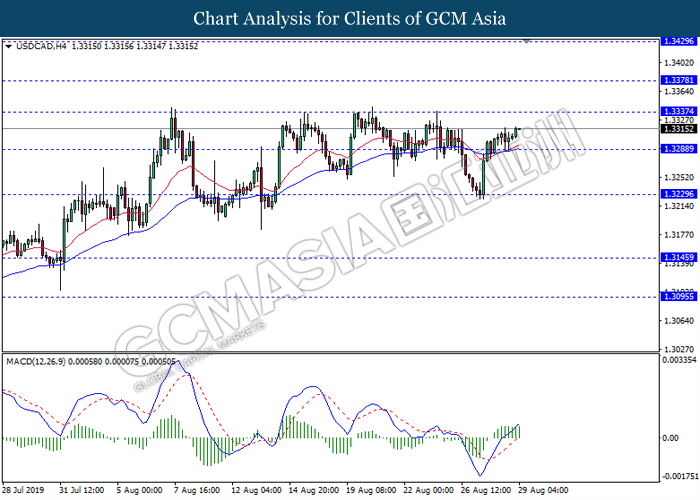Select the 1.33781 price level label
This screenshot has height=500, width=700.
tap(679, 80)
